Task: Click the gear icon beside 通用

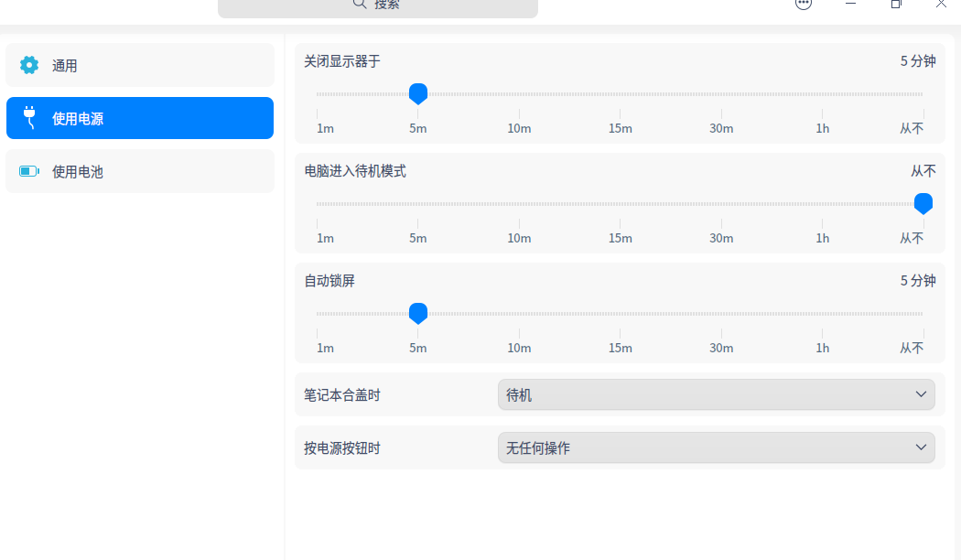Action: click(28, 65)
